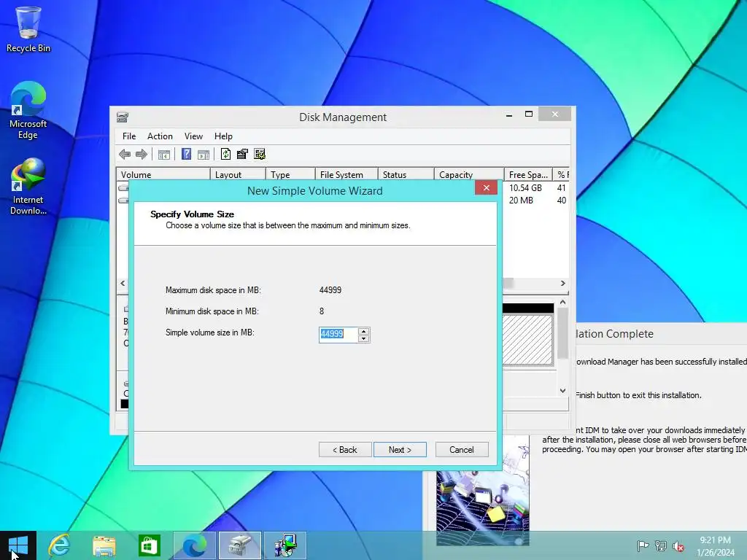Click the 10.54 GB free space cell
This screenshot has width=747, height=560.
pos(525,188)
